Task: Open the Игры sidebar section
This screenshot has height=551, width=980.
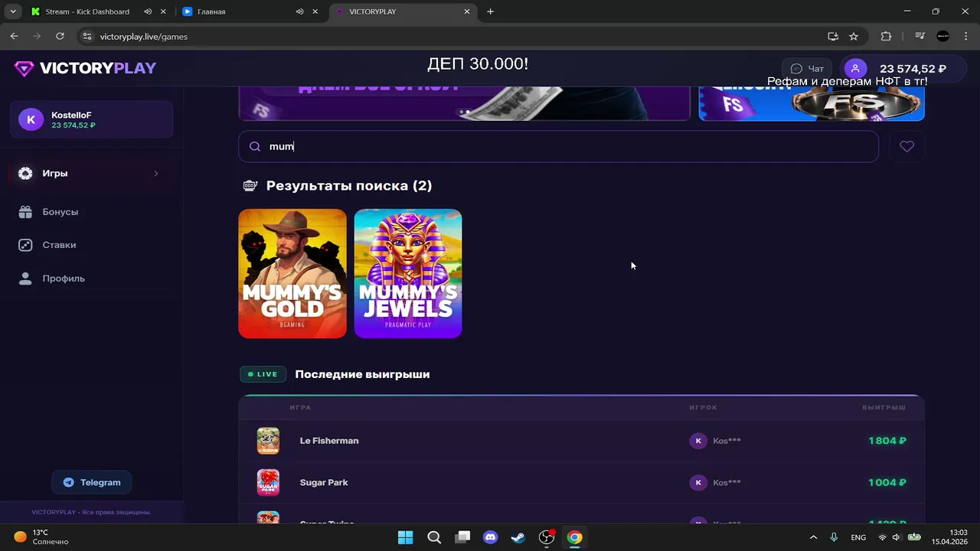Action: [x=92, y=174]
